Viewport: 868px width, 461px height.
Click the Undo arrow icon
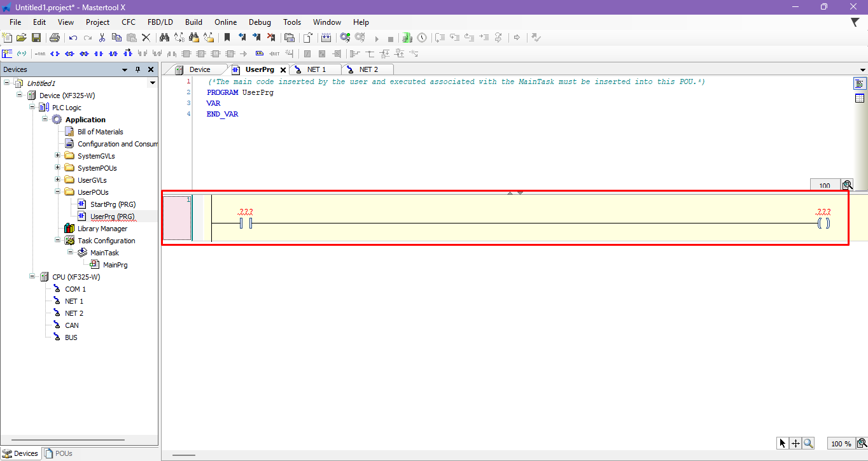pyautogui.click(x=73, y=38)
